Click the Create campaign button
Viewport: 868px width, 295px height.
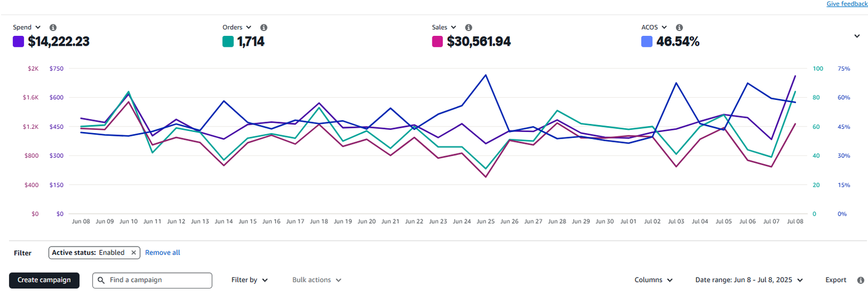click(x=44, y=280)
